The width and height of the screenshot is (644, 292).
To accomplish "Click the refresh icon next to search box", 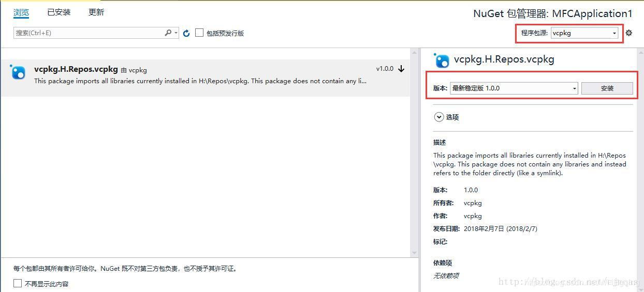I will (x=186, y=33).
